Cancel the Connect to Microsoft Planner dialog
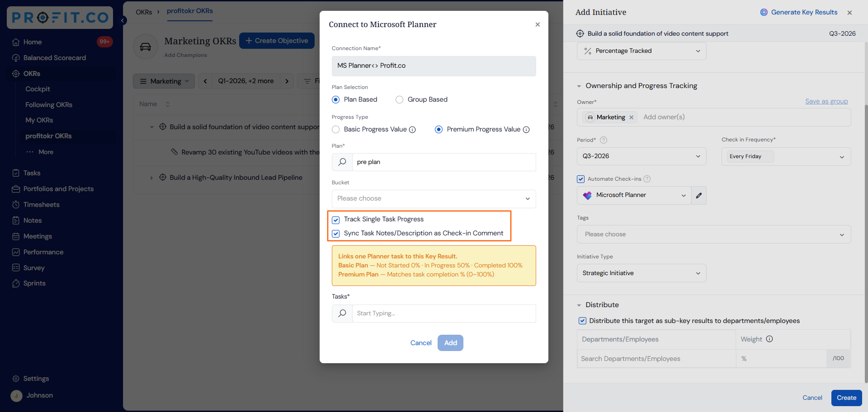This screenshot has width=868, height=412. click(x=421, y=343)
